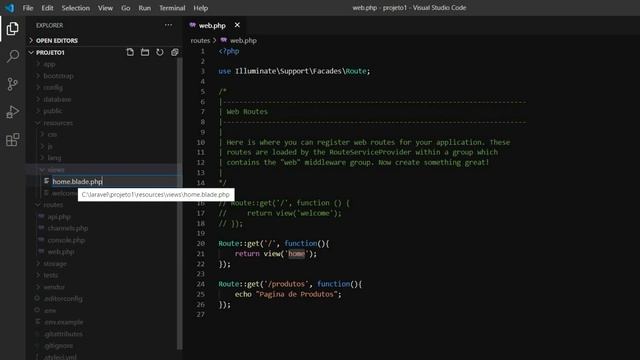Open the Edit menu

(47, 8)
